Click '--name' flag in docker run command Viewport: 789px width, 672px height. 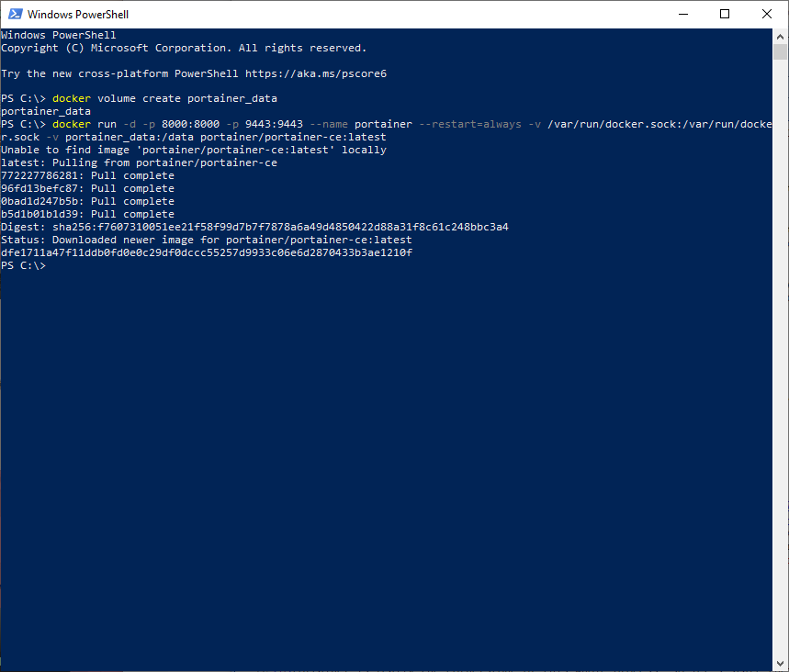(x=329, y=124)
